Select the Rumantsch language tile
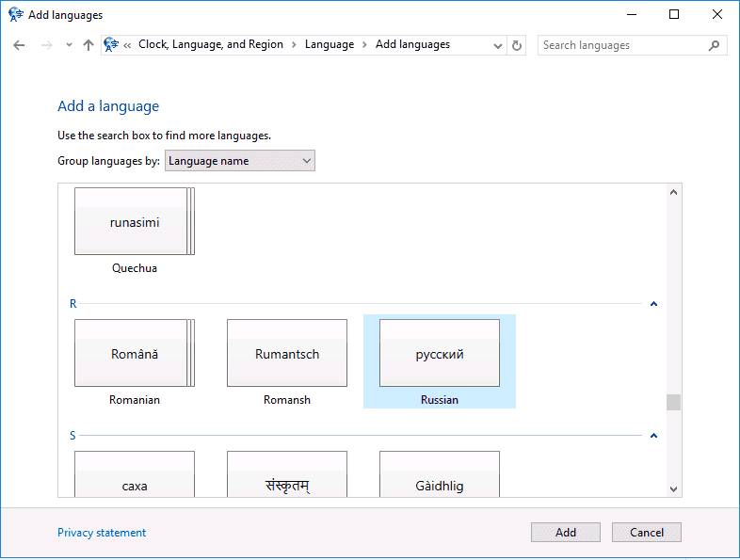The height and width of the screenshot is (560, 740). pos(287,362)
